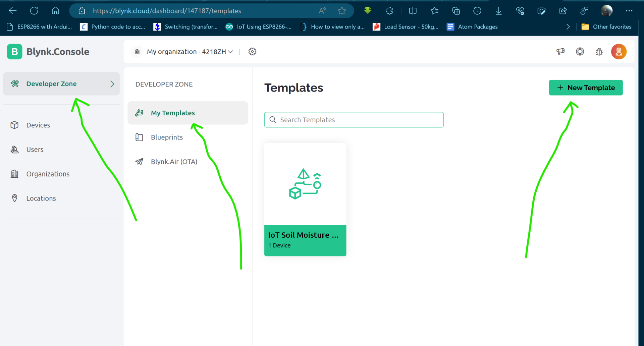Click the browser address bar URL
The image size is (644, 346).
[x=167, y=11]
